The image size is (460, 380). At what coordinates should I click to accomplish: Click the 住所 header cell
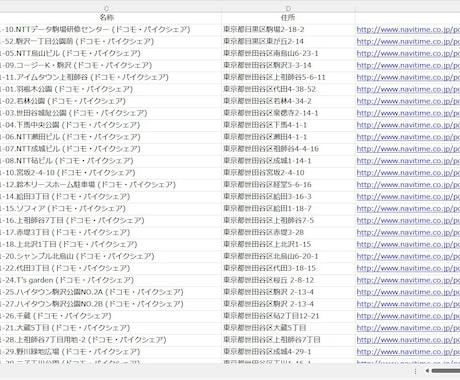[x=288, y=17]
